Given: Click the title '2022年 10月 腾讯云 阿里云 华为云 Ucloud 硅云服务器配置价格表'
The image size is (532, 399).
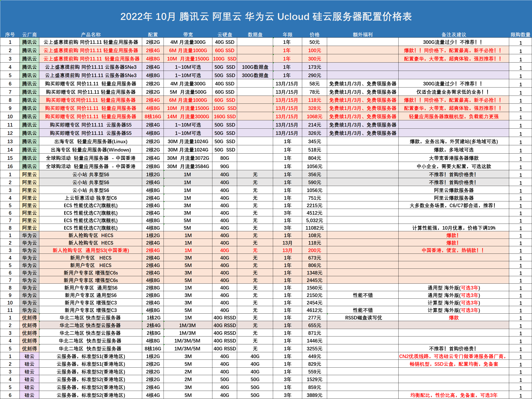Looking at the screenshot, I should coord(266,17).
